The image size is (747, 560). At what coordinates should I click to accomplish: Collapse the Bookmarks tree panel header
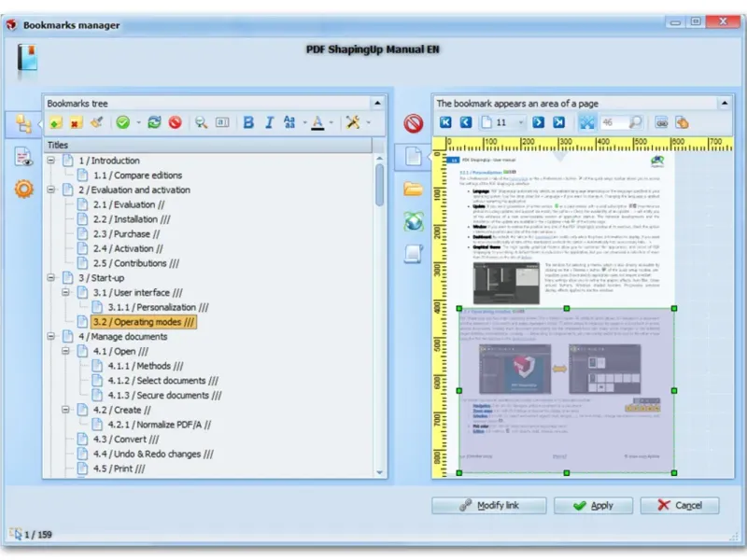pyautogui.click(x=377, y=104)
